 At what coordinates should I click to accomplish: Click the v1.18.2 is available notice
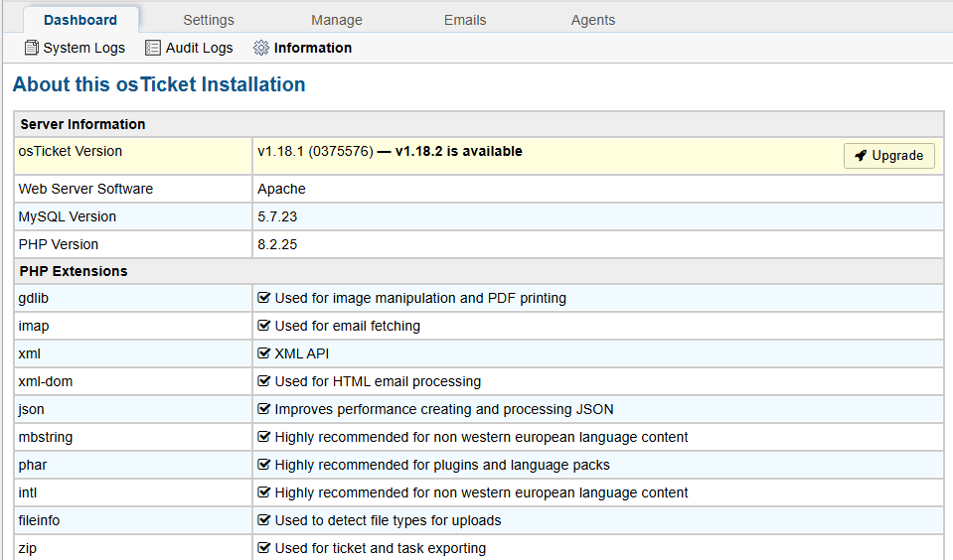(459, 151)
